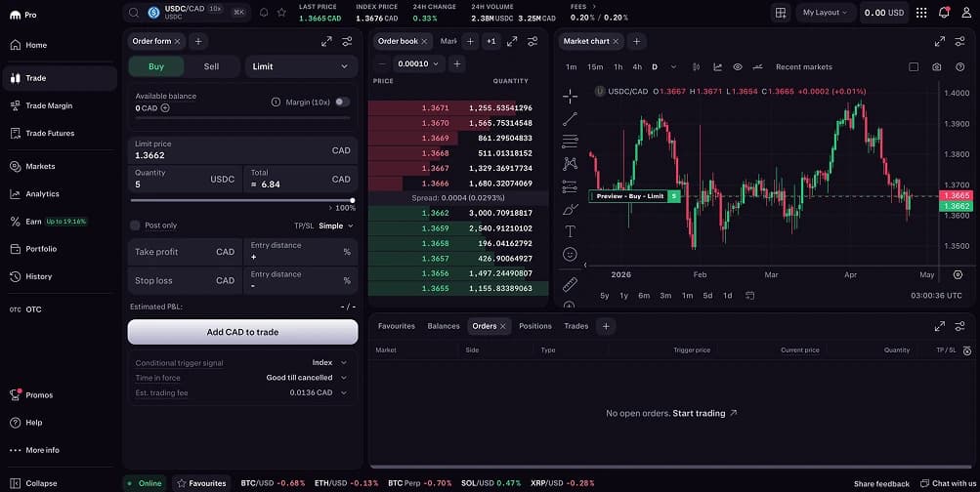Select the trend line drawing tool

570,119
